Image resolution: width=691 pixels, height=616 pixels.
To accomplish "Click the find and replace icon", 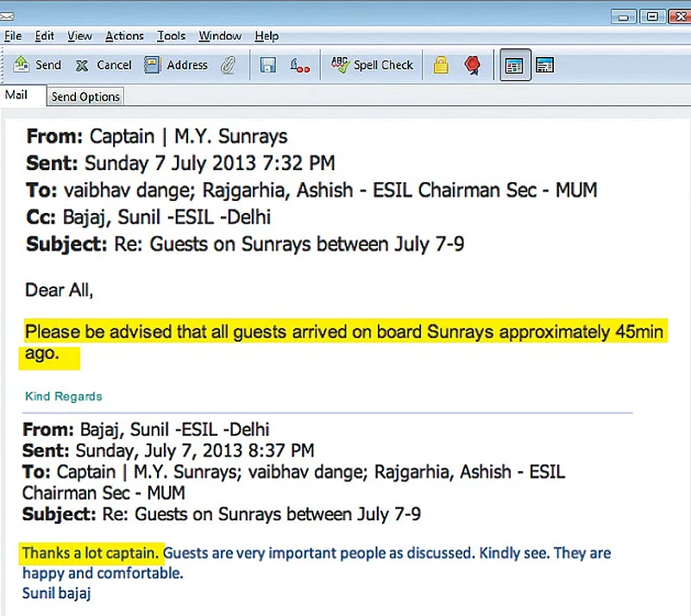I will click(299, 66).
